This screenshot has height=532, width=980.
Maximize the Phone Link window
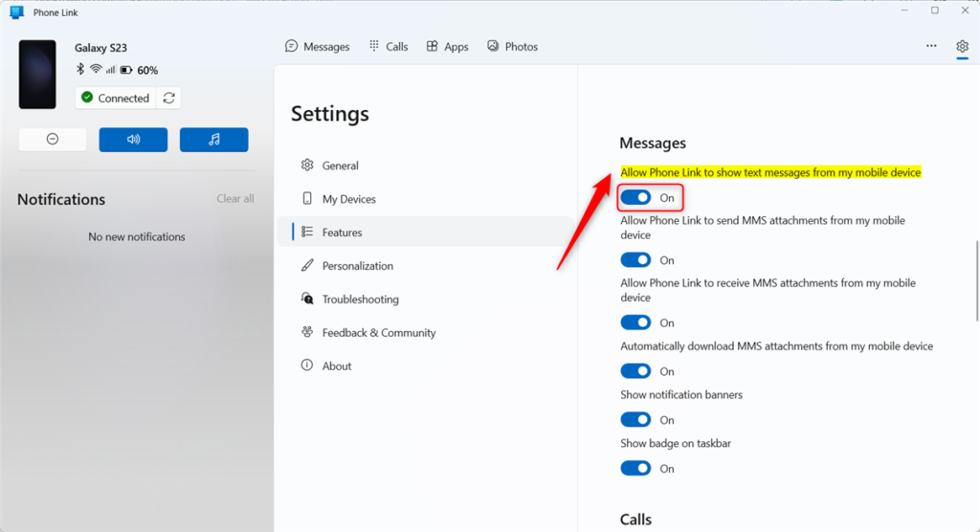(x=934, y=11)
